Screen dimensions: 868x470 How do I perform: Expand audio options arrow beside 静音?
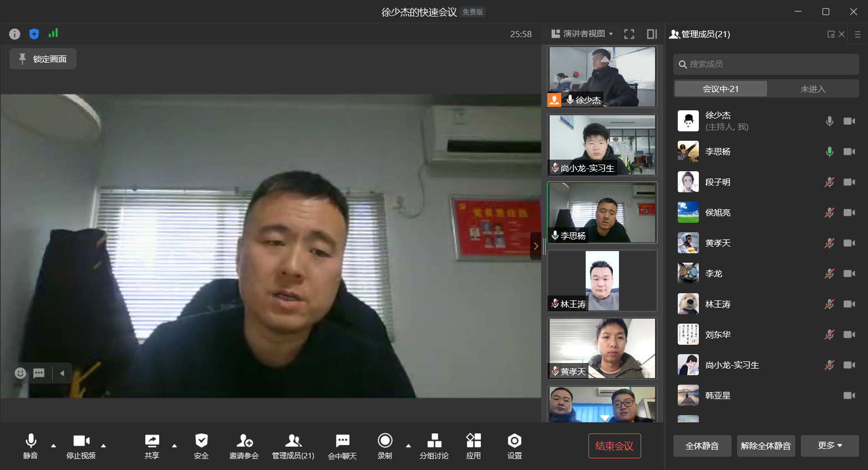click(x=54, y=446)
